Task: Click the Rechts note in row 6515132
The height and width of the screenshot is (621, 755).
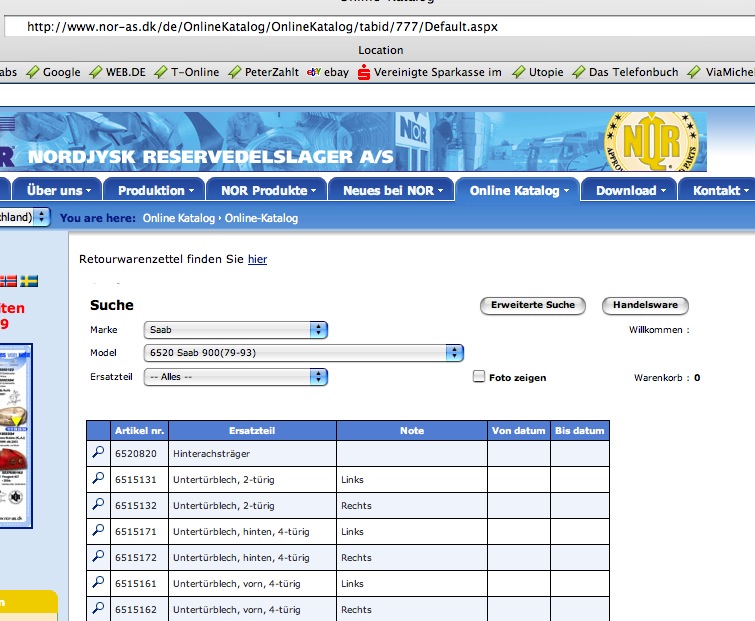Action: [356, 505]
